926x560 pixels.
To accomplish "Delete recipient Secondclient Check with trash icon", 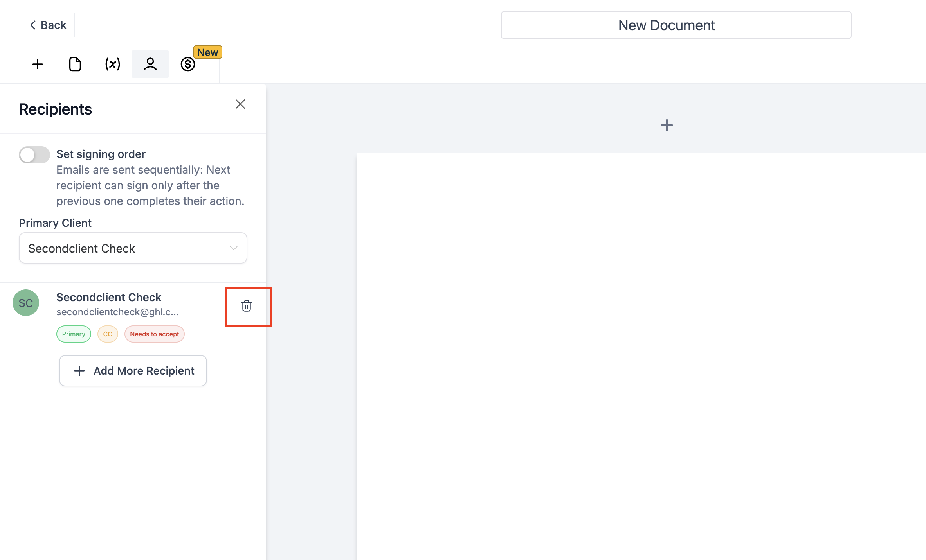I will pos(247,306).
